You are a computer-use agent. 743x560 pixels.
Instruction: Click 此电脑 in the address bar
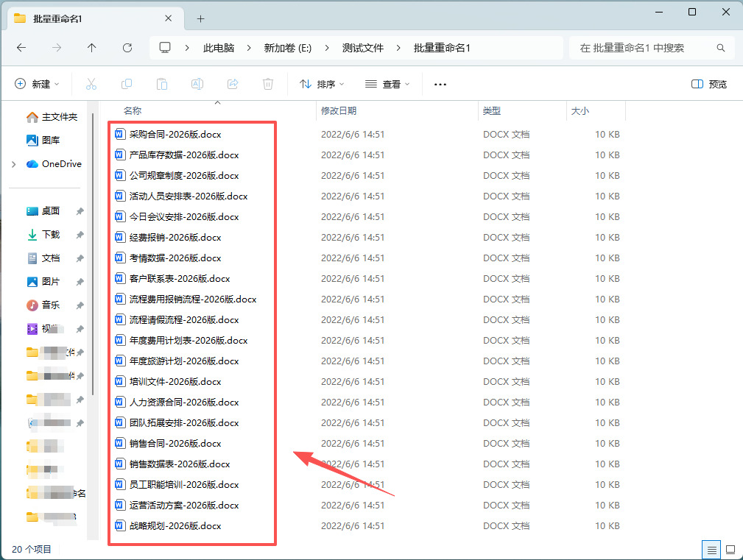click(219, 48)
